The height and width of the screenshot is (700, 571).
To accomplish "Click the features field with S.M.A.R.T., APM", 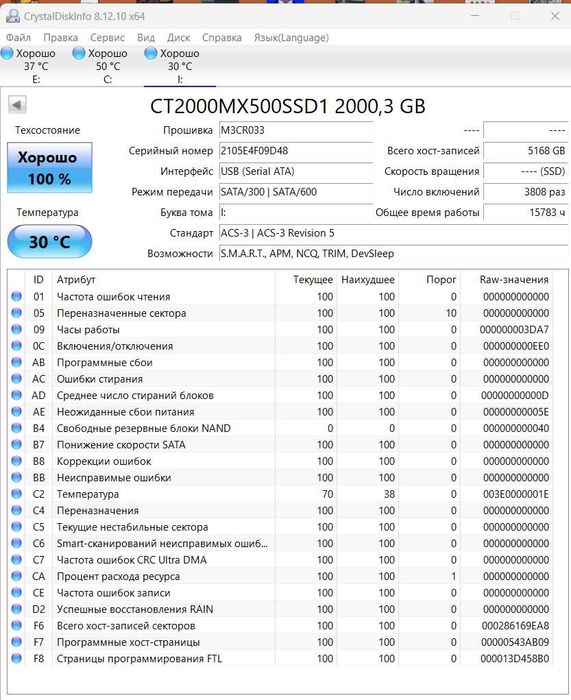I will click(x=393, y=254).
